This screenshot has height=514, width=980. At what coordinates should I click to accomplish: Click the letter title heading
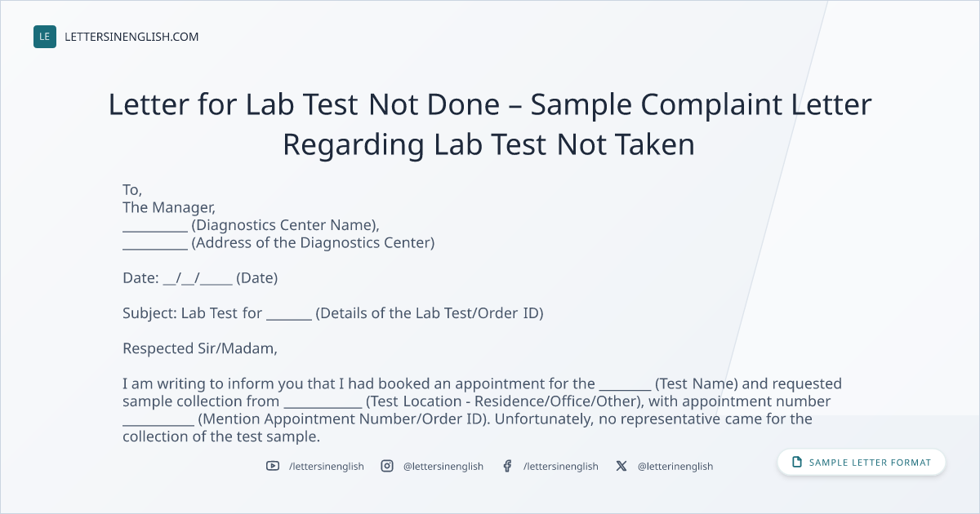tap(490, 125)
